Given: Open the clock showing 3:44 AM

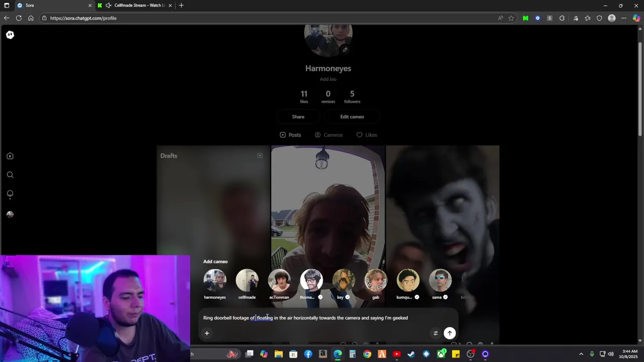Looking at the screenshot, I should (630, 354).
